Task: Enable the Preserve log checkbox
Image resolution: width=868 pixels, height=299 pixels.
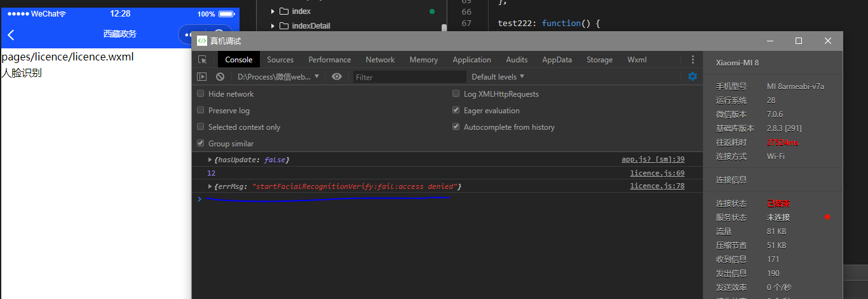Action: [201, 110]
